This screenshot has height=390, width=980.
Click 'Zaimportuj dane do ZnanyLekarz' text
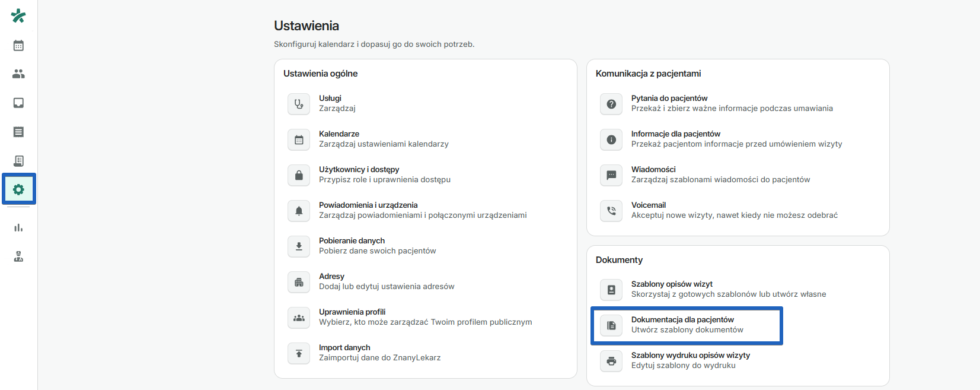(x=379, y=358)
